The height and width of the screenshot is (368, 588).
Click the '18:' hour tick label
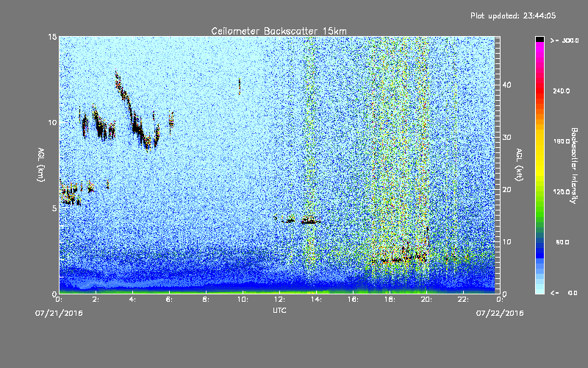[390, 300]
